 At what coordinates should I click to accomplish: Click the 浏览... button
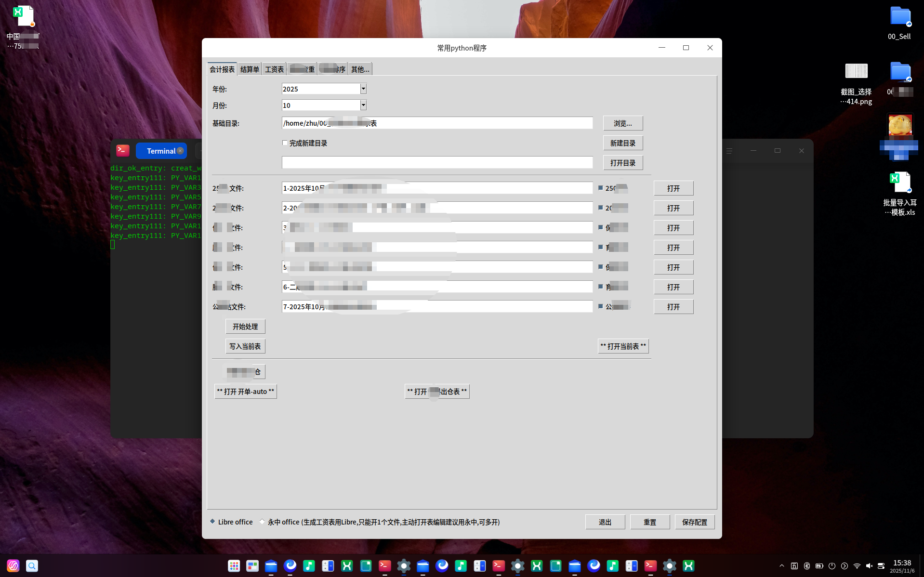(623, 123)
